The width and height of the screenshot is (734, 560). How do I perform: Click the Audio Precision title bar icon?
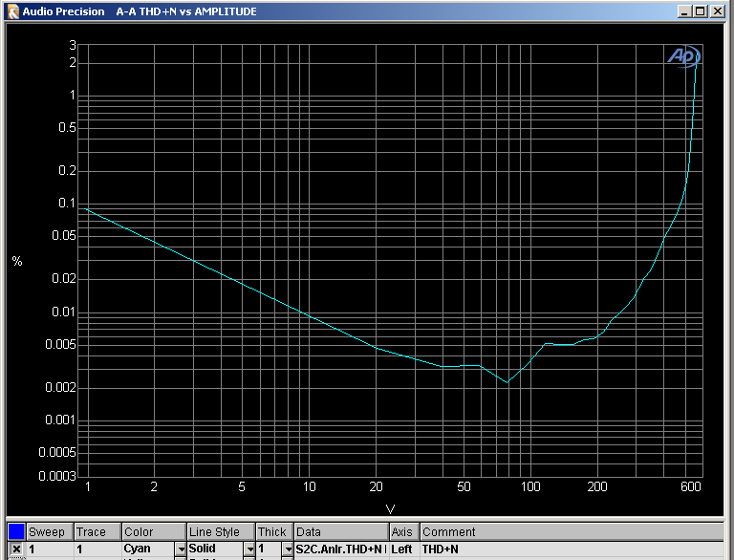point(12,11)
